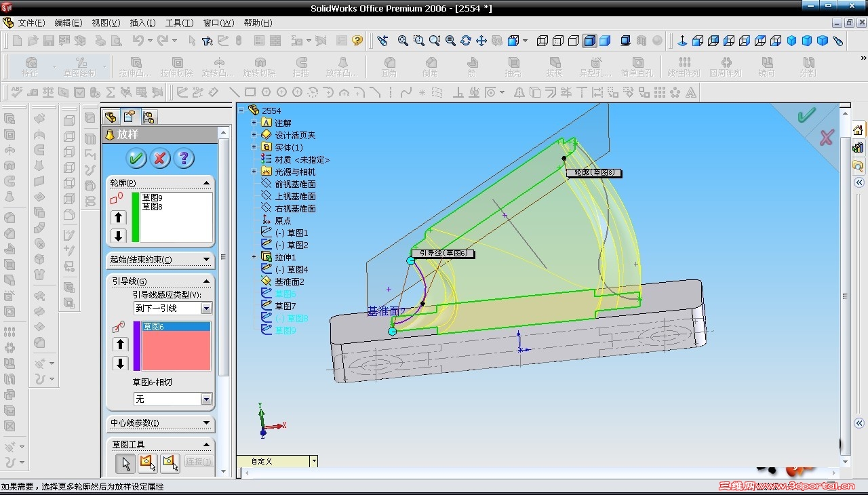Confirm the feature with the corner green checkmark
Image resolution: width=868 pixels, height=495 pixels.
pyautogui.click(x=806, y=116)
